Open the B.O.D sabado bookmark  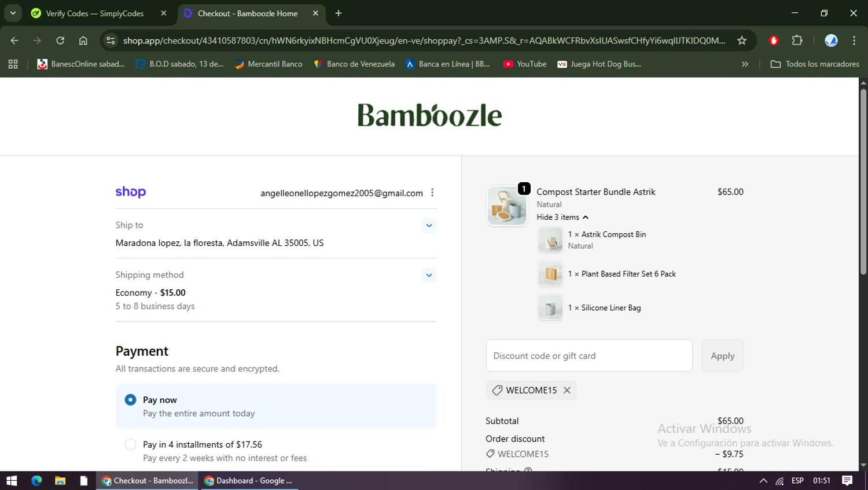(x=179, y=64)
